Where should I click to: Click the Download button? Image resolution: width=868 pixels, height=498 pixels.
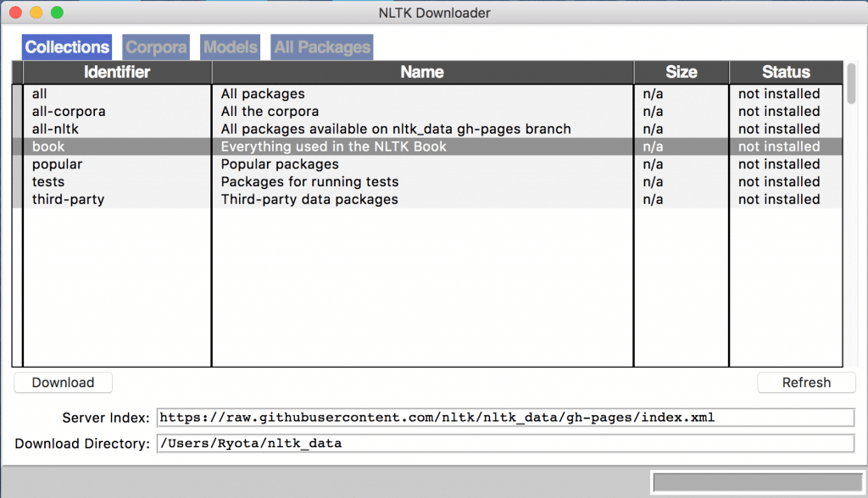pos(63,382)
